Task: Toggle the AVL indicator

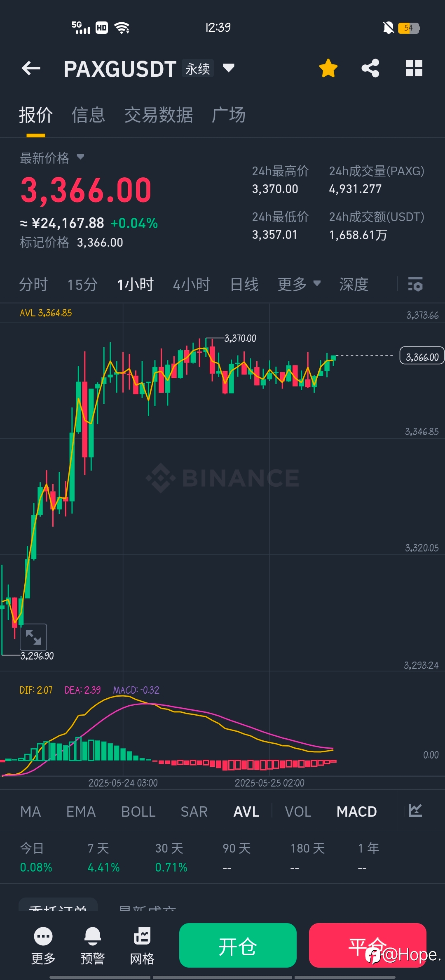Action: 246,812
